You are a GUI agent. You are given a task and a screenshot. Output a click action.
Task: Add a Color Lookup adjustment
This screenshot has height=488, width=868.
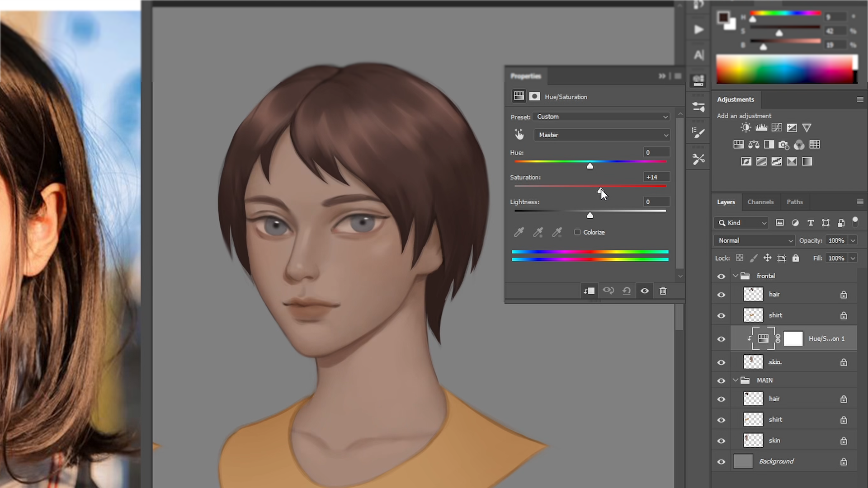click(x=815, y=145)
